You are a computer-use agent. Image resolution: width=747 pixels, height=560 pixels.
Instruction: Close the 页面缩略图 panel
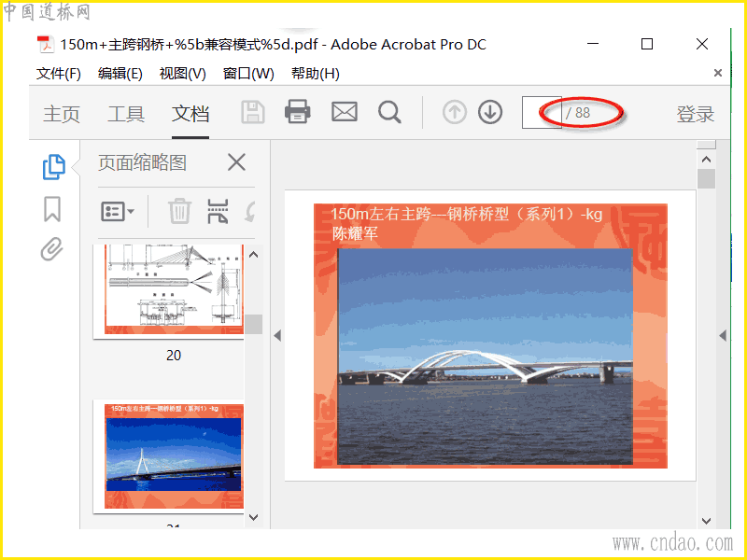[x=236, y=162]
